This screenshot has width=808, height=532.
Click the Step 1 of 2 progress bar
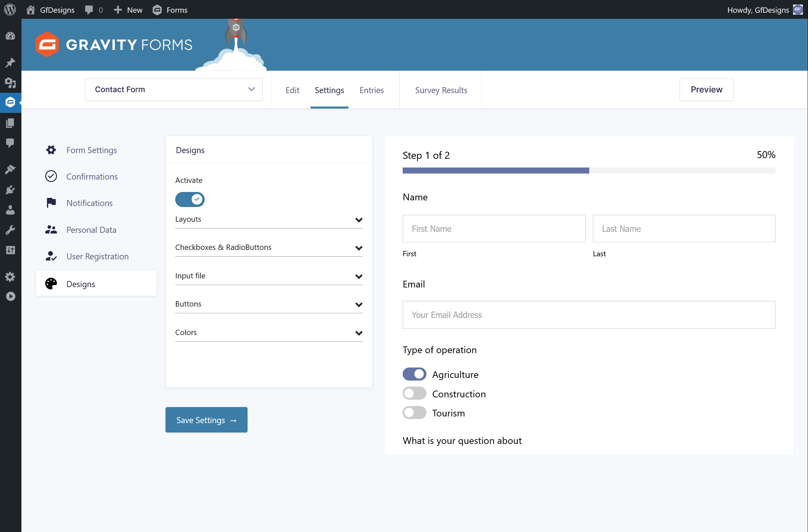(x=589, y=171)
